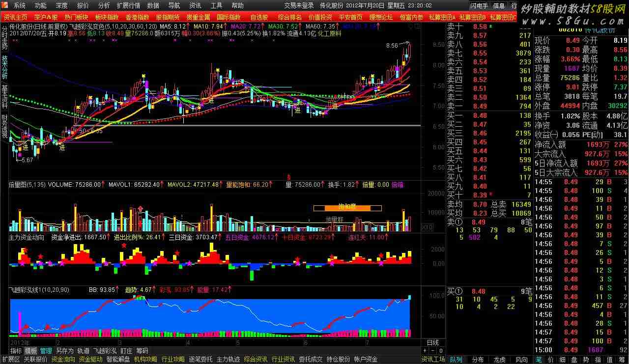Select the 飞越彩泓 template tab
Image resolution: width=629 pixels, height=364 pixels.
105,351
